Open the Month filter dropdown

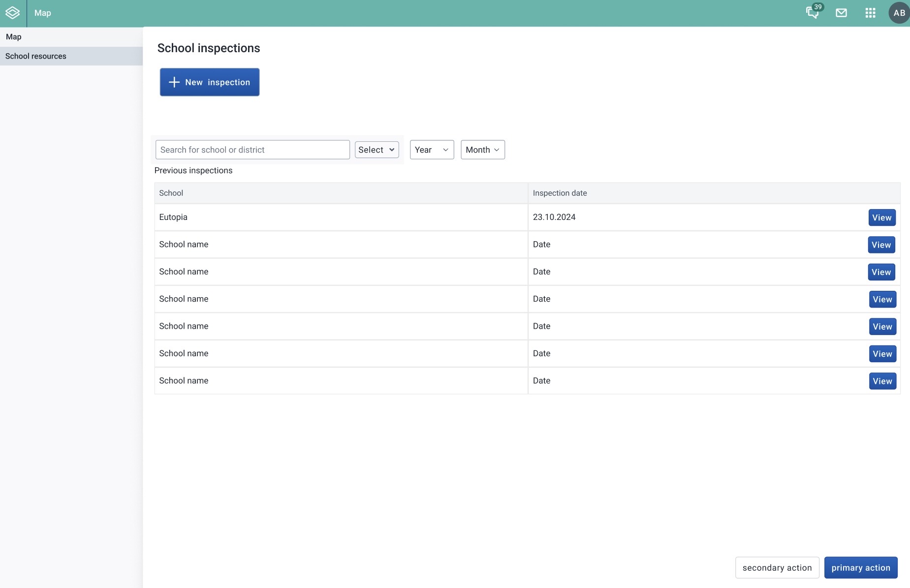(482, 150)
